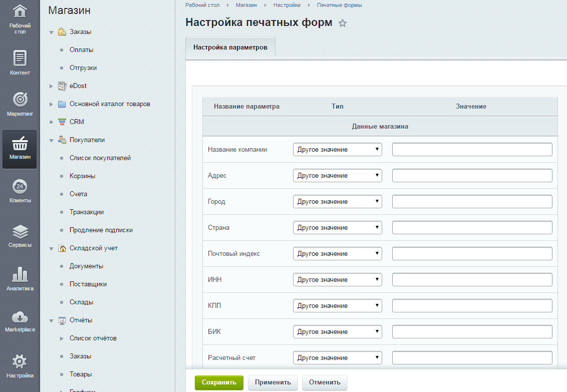Select the Настройка параметров tab
This screenshot has width=567, height=392.
click(230, 48)
